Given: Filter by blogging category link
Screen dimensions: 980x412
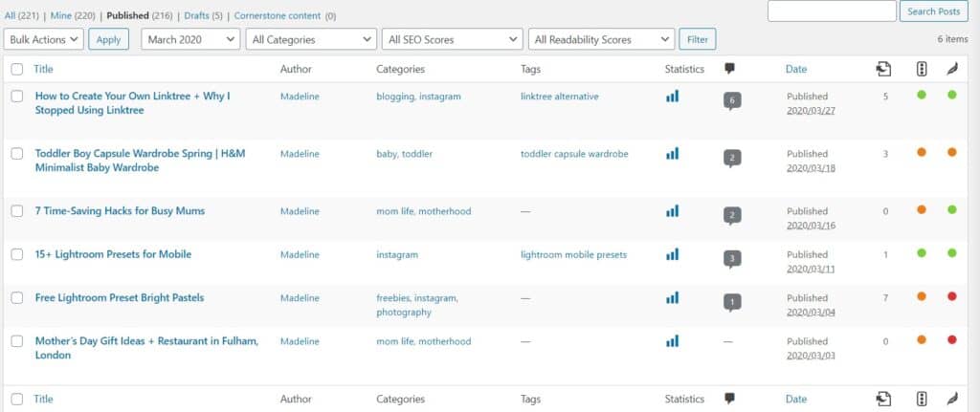Looking at the screenshot, I should pyautogui.click(x=395, y=97).
